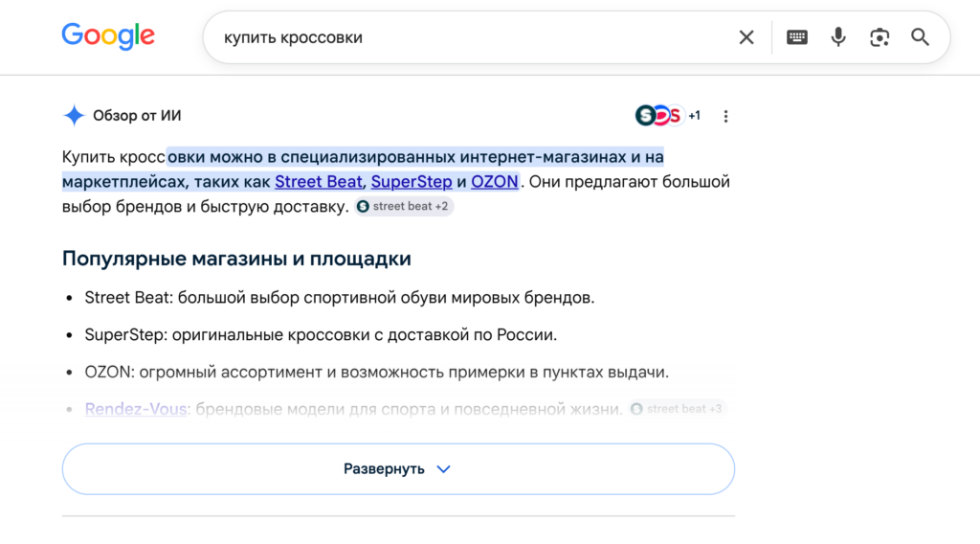This screenshot has width=980, height=544.
Task: Click the AI overview sparkle icon
Action: [x=74, y=116]
